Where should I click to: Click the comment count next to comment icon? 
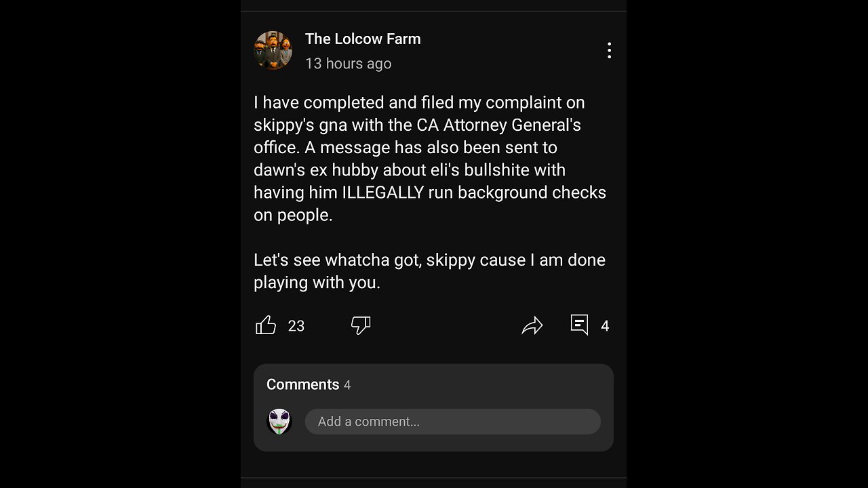[605, 326]
